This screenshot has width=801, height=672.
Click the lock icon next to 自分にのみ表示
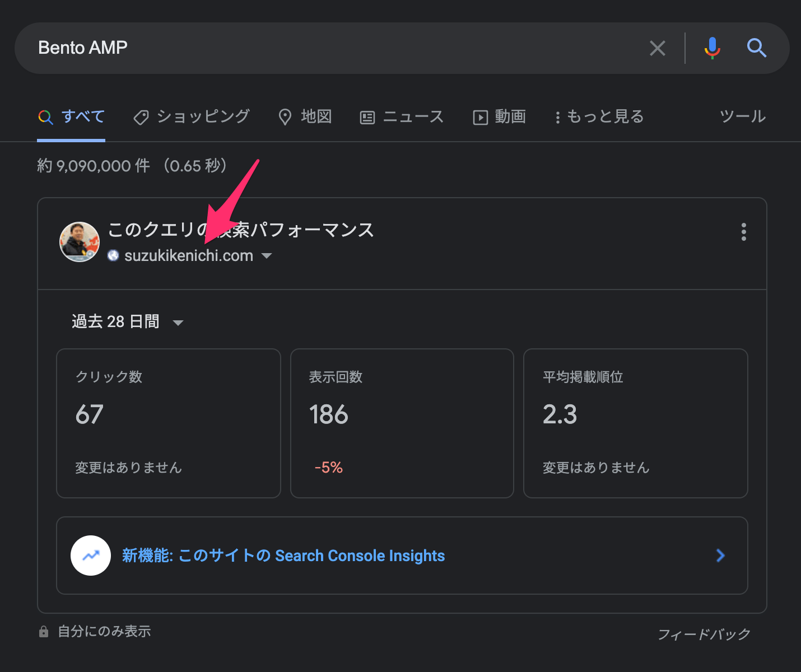tap(44, 632)
